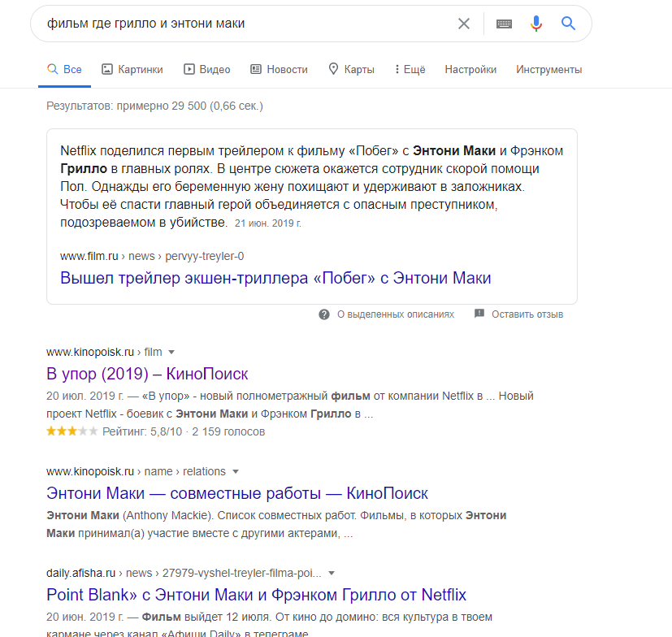Image resolution: width=672 pixels, height=637 pixels.
Task: Click the question mark icon about featured snippets
Action: (324, 314)
